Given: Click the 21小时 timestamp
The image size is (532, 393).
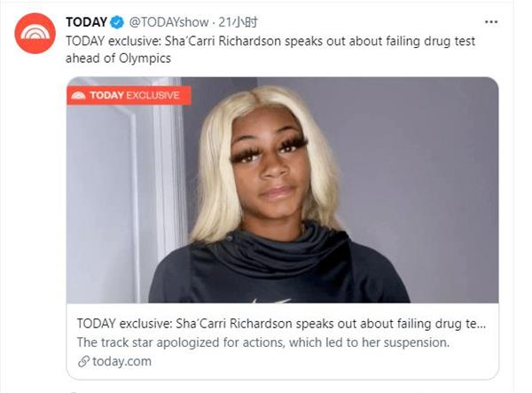Looking at the screenshot, I should point(238,22).
